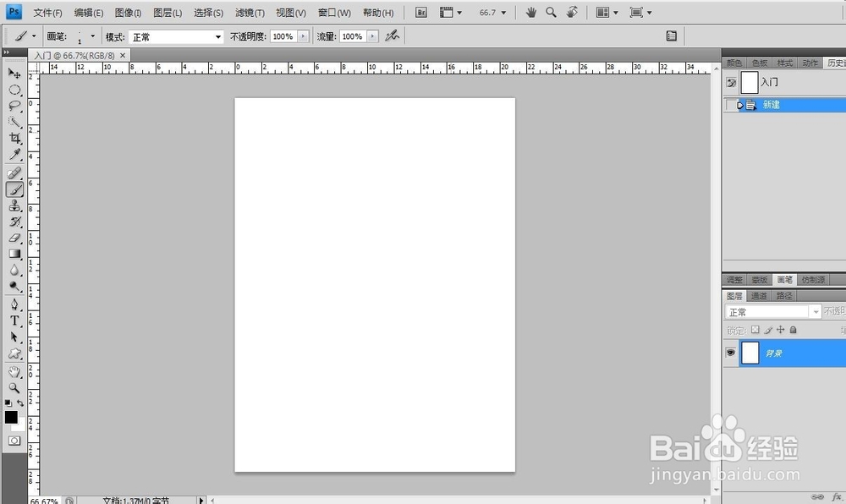The height and width of the screenshot is (504, 846).
Task: Toggle lock image pixels
Action: [768, 330]
